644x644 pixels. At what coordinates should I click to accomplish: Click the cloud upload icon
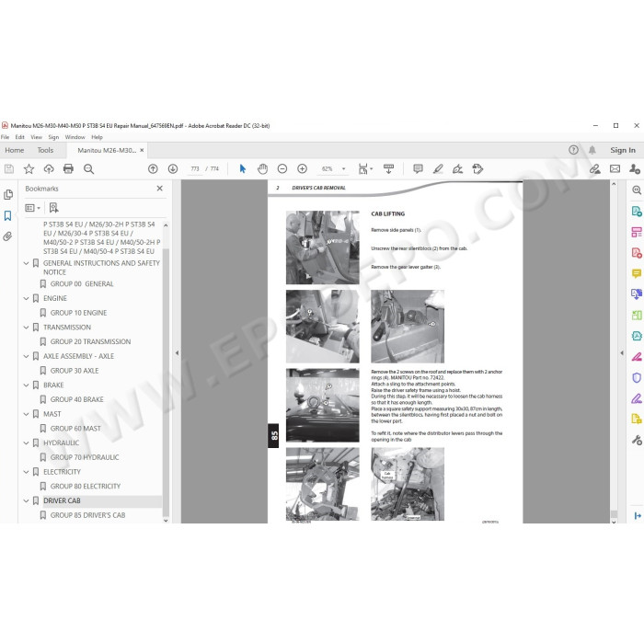pos(49,168)
